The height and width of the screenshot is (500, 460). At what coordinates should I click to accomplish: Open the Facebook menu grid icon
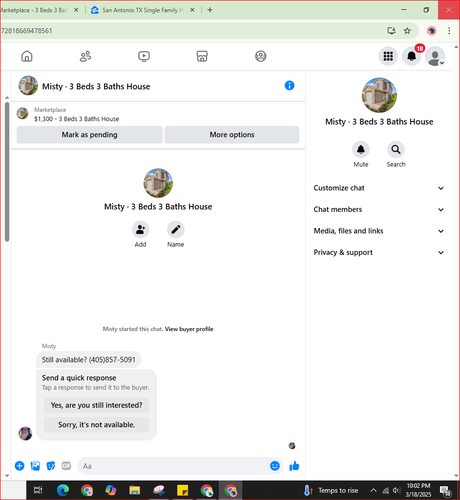[388, 56]
